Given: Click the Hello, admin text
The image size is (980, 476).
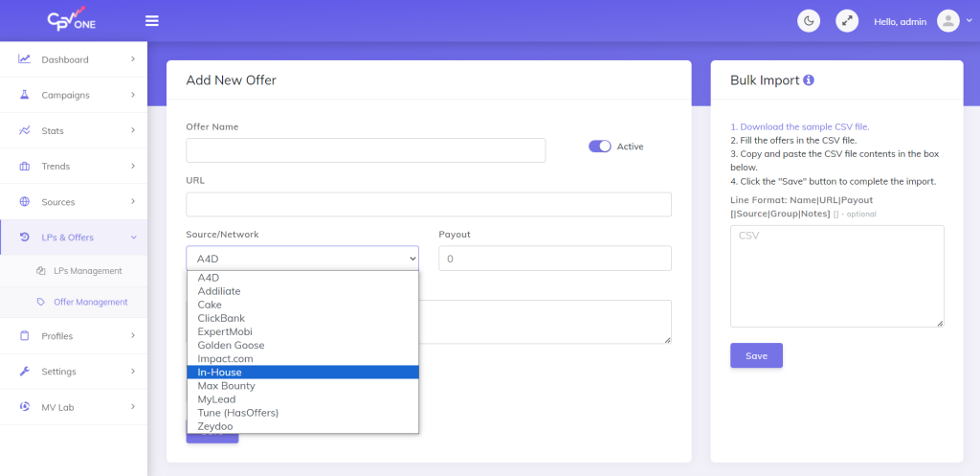Looking at the screenshot, I should pyautogui.click(x=900, y=21).
